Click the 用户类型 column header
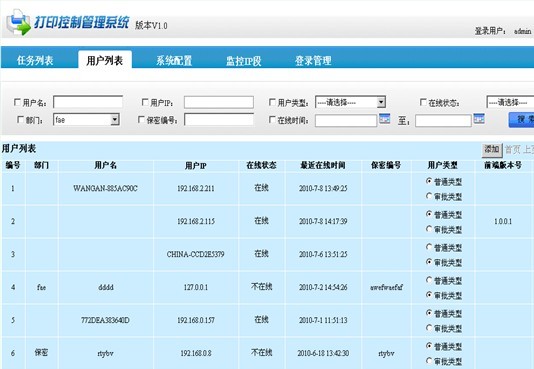Image resolution: width=534 pixels, height=369 pixels. [442, 165]
